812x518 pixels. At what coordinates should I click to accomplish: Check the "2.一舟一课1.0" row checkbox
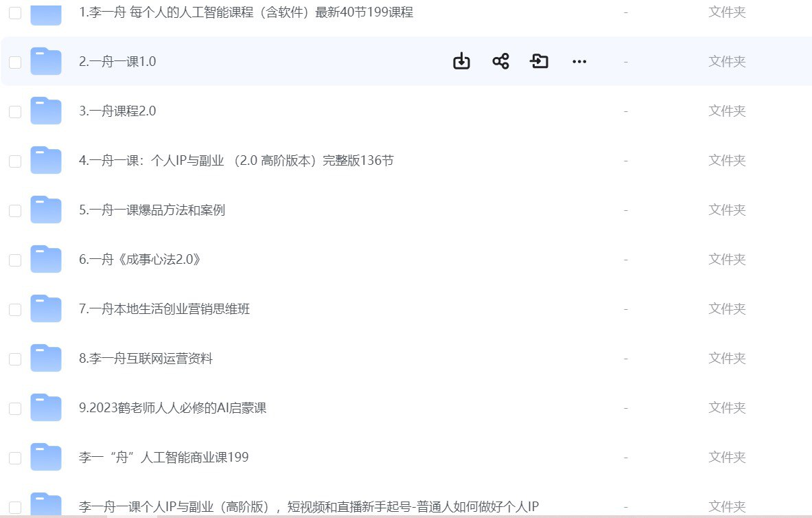(x=14, y=61)
